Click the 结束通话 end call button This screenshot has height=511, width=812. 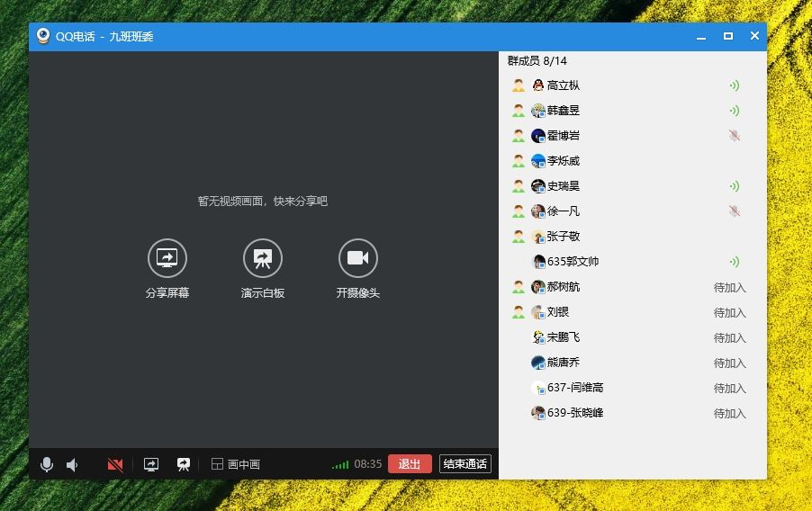click(x=465, y=464)
